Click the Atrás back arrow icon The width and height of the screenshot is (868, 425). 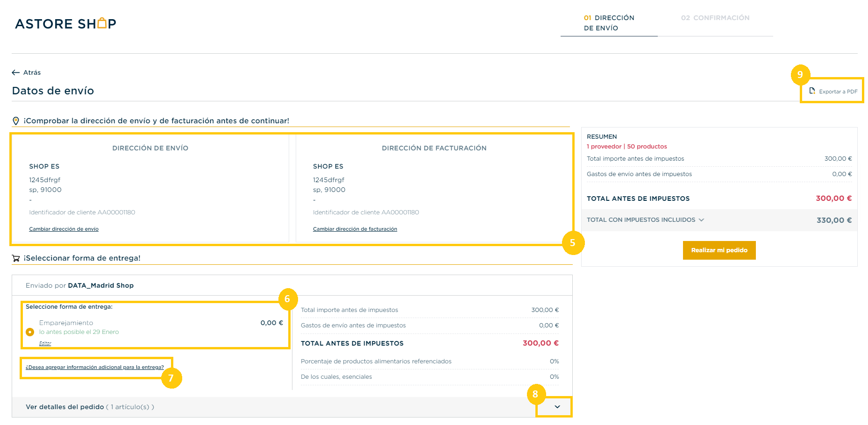click(x=15, y=72)
